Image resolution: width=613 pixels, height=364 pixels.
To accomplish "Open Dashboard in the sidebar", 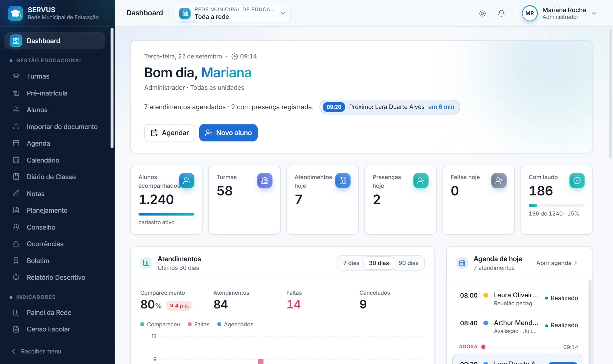I will (55, 41).
